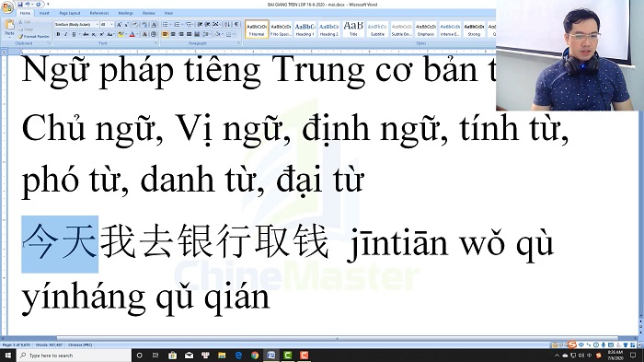Increase paragraph indent
This screenshot has width=644, height=362.
(207, 24)
